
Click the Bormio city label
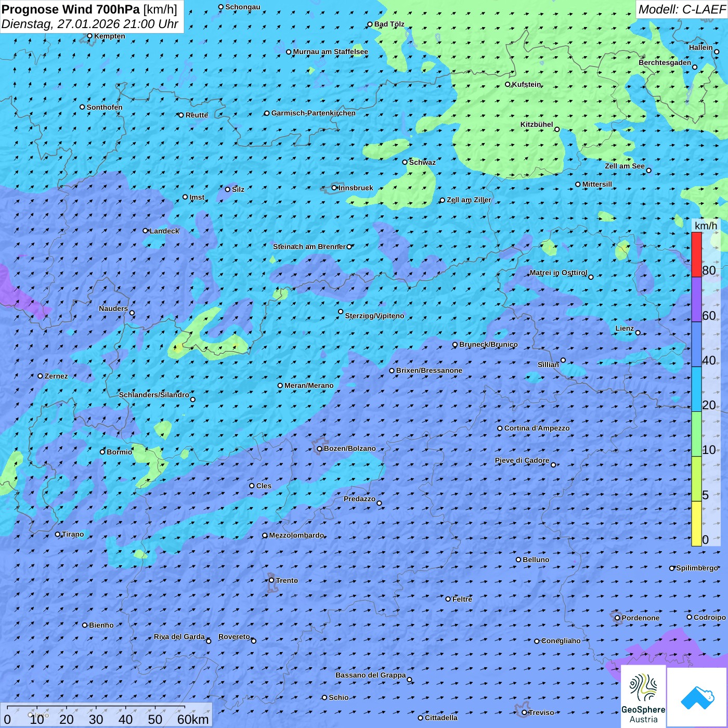(120, 452)
